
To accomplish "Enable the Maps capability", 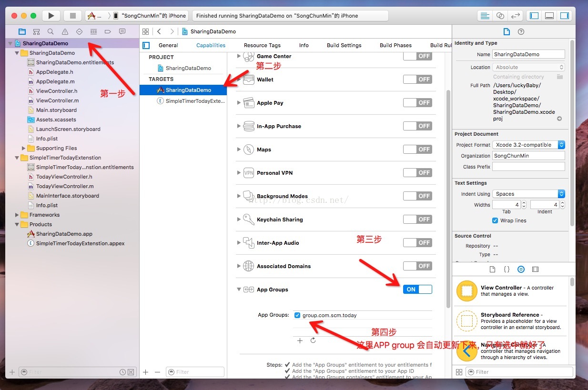I will click(417, 149).
